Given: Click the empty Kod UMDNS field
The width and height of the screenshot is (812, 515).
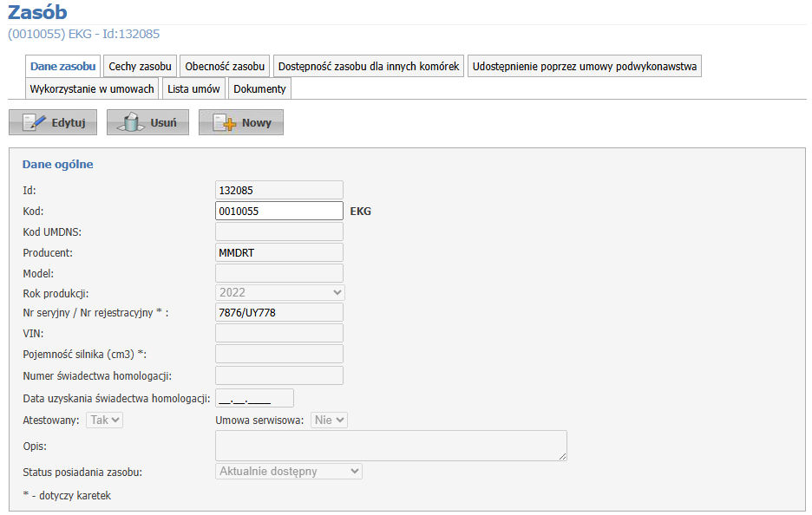Looking at the screenshot, I should point(279,231).
